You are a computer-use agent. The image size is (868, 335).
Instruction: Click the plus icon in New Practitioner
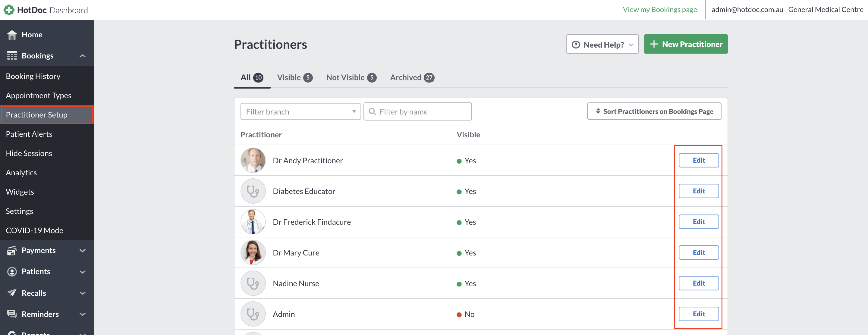(654, 44)
